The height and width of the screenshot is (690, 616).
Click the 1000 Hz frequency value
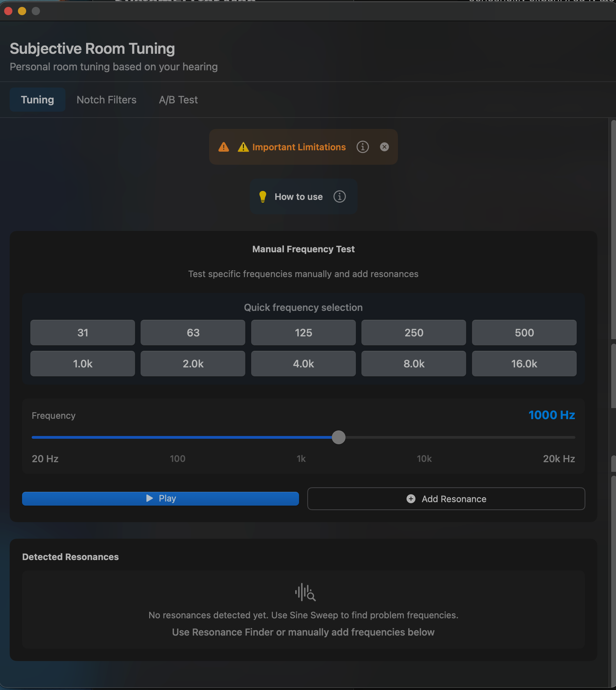[x=552, y=415]
